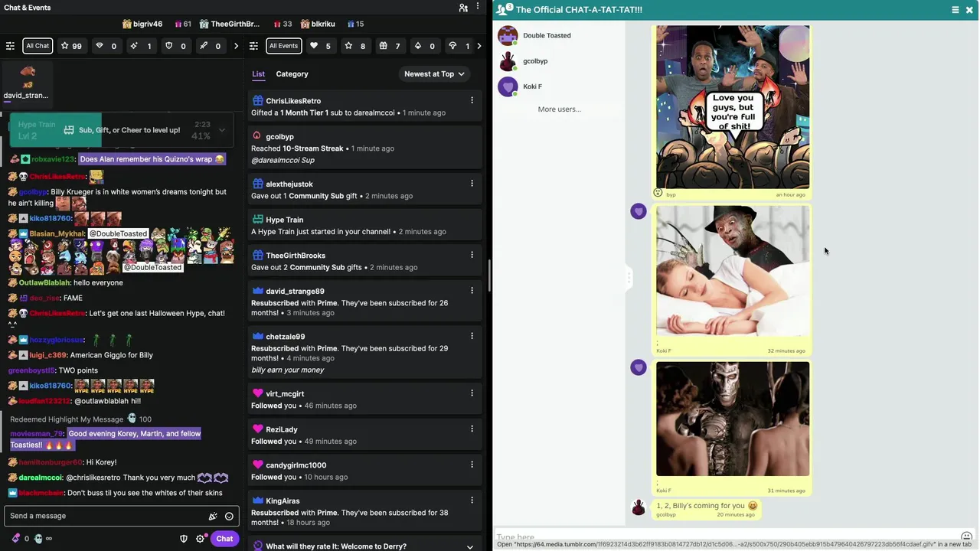The image size is (980, 551).
Task: Open CHAT-A-TAT-TAT hamburger menu
Action: [x=955, y=9]
